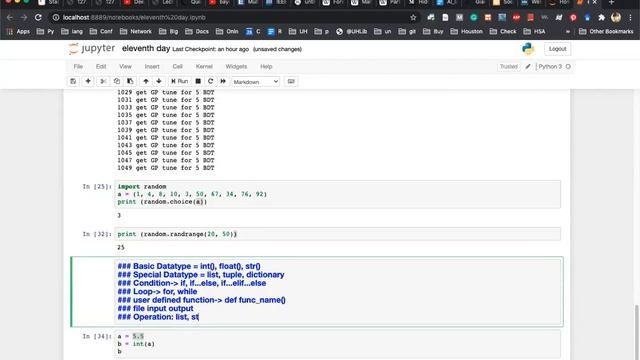Go back with the browser back arrow
The image size is (640, 360).
point(10,18)
